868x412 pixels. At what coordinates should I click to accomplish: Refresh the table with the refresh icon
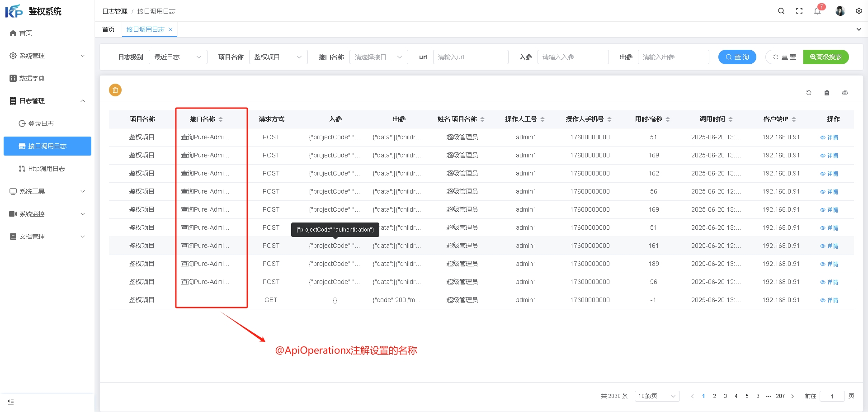(x=809, y=93)
